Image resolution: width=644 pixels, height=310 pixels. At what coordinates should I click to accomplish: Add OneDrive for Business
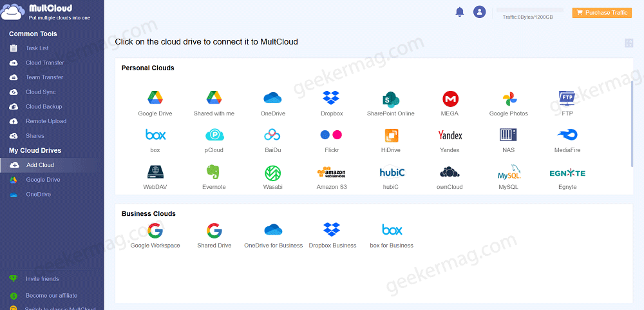[273, 229]
